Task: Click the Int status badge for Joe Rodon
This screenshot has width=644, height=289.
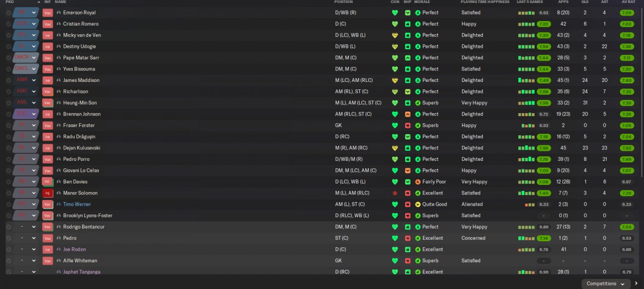Action: (x=48, y=249)
